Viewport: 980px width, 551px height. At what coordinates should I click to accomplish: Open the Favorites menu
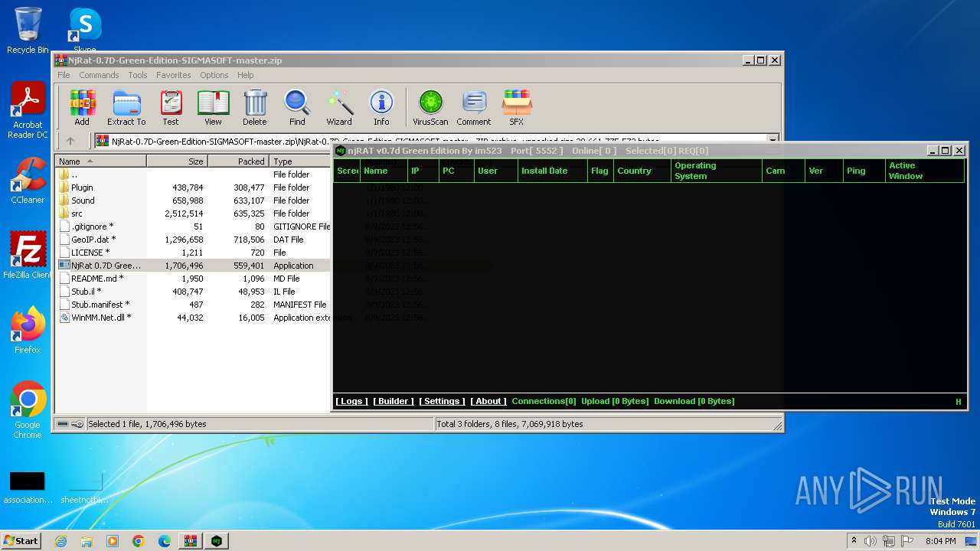point(174,75)
